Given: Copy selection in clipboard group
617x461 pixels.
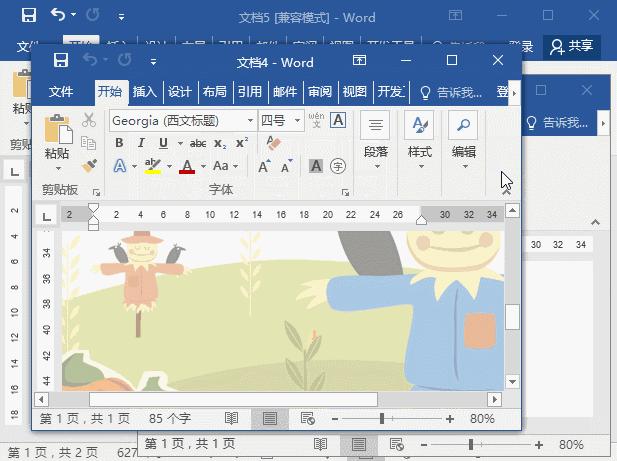Looking at the screenshot, I should click(88, 142).
